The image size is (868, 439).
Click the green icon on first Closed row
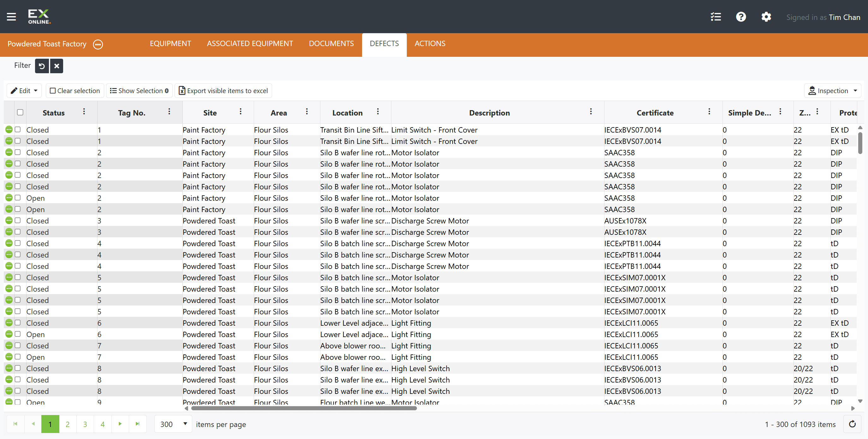[x=9, y=129]
